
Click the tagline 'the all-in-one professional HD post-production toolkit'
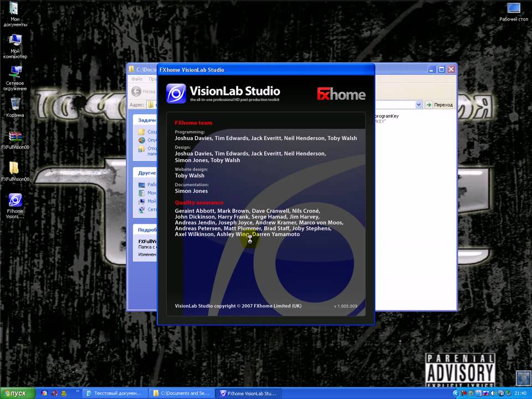234,100
